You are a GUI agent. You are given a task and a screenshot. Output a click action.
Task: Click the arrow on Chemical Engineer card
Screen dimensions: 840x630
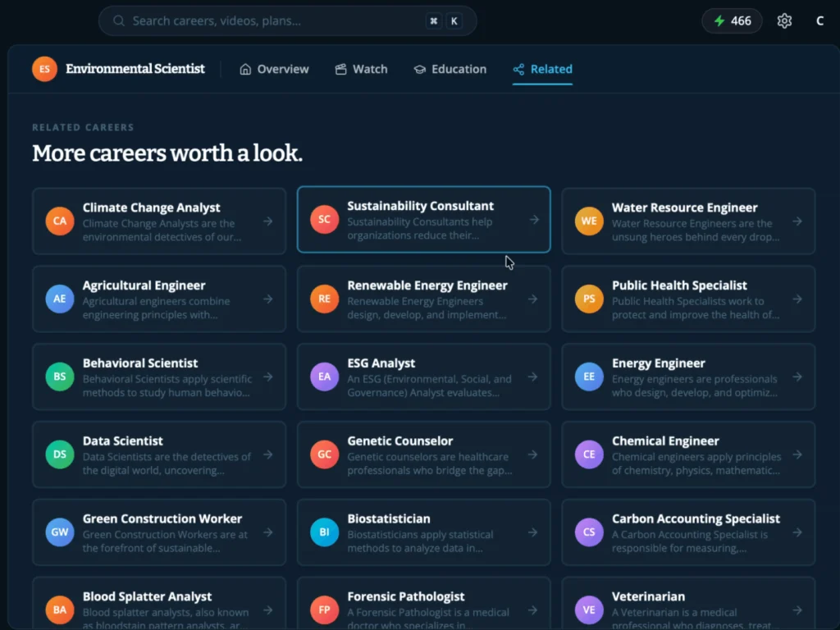[x=797, y=454]
